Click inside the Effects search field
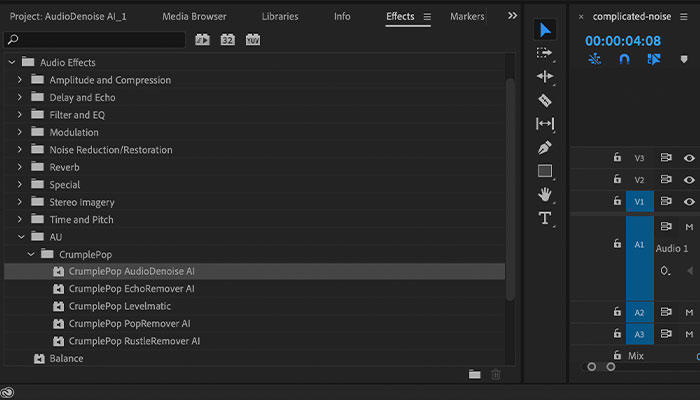Image resolution: width=700 pixels, height=400 pixels. point(94,40)
